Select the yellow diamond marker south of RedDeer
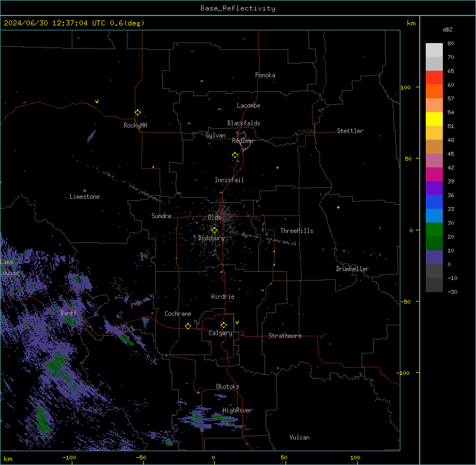476x465 pixels. tap(235, 155)
